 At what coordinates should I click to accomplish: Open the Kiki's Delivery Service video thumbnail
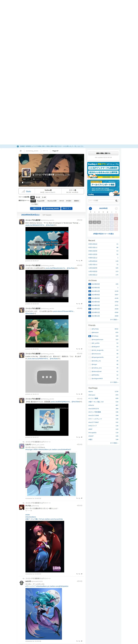coord(47,243)
